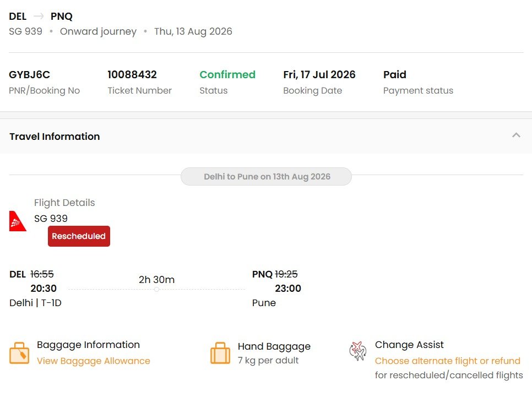Click the SpiceJet airline logo icon
The width and height of the screenshot is (532, 397).
(18, 221)
